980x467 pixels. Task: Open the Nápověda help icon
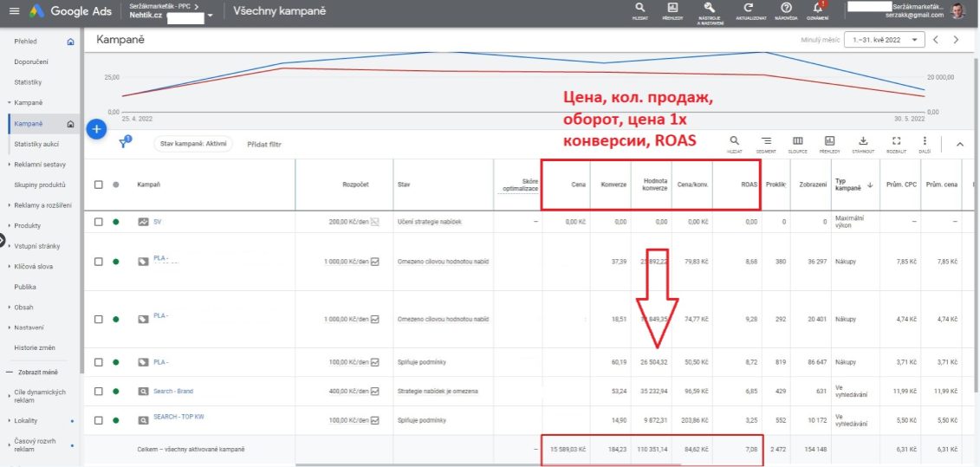click(786, 9)
